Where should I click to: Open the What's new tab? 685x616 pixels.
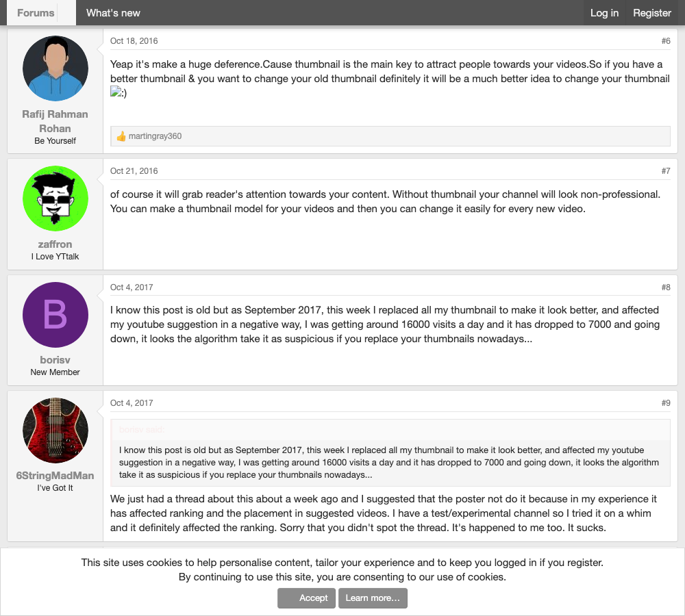tap(113, 12)
